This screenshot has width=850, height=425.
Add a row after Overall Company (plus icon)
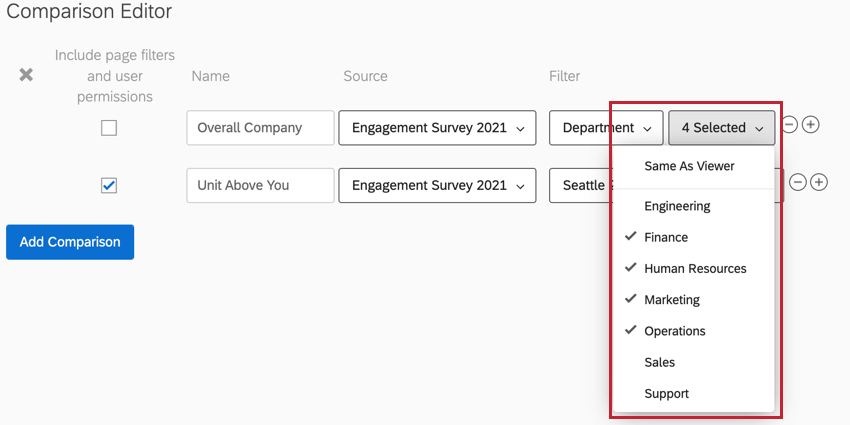point(811,125)
